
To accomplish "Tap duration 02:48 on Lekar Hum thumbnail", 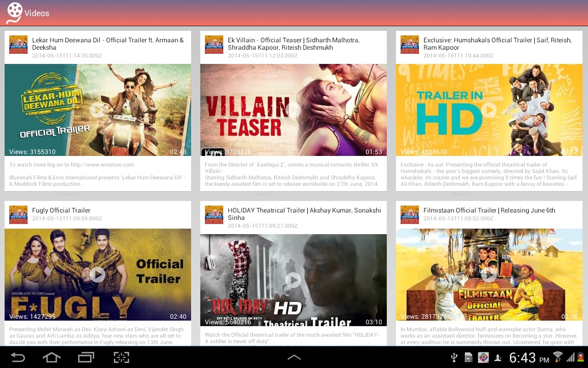I will pos(178,152).
